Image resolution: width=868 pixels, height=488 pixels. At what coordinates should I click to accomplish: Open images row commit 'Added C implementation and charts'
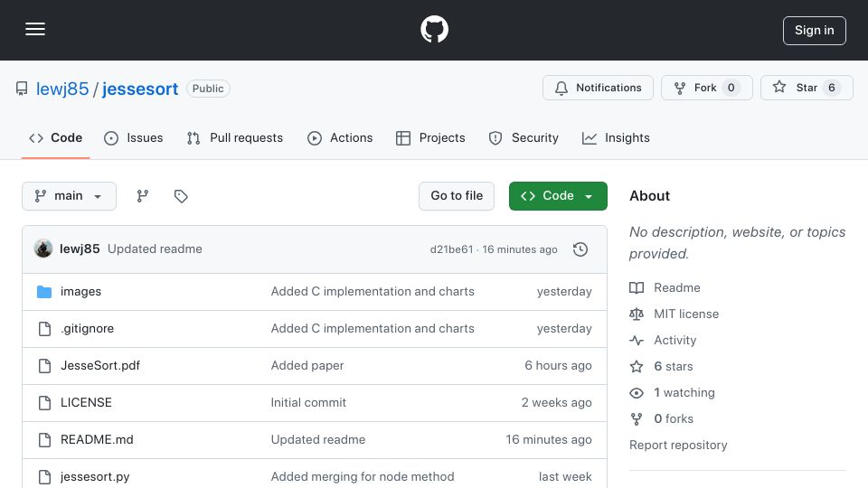pos(373,292)
